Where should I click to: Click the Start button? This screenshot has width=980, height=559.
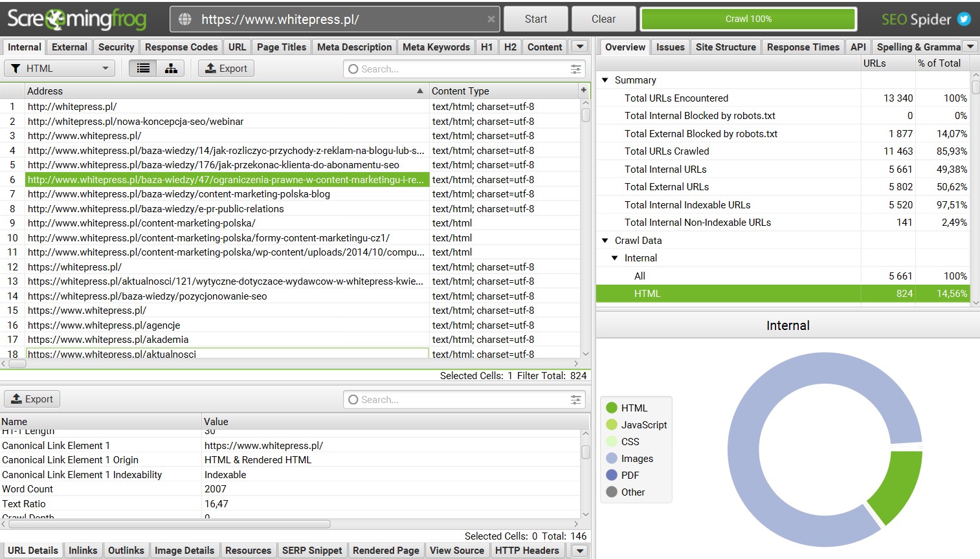[x=536, y=19]
